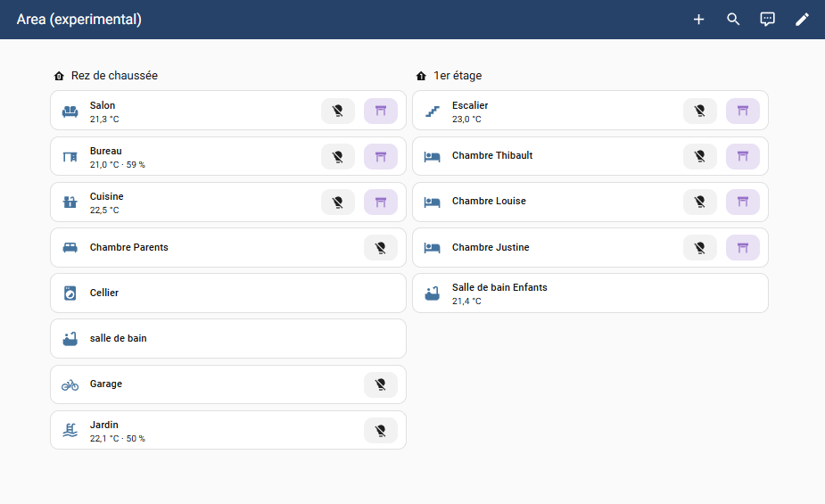Click the pencil edit dashboard icon
This screenshot has width=825, height=504.
click(x=802, y=20)
